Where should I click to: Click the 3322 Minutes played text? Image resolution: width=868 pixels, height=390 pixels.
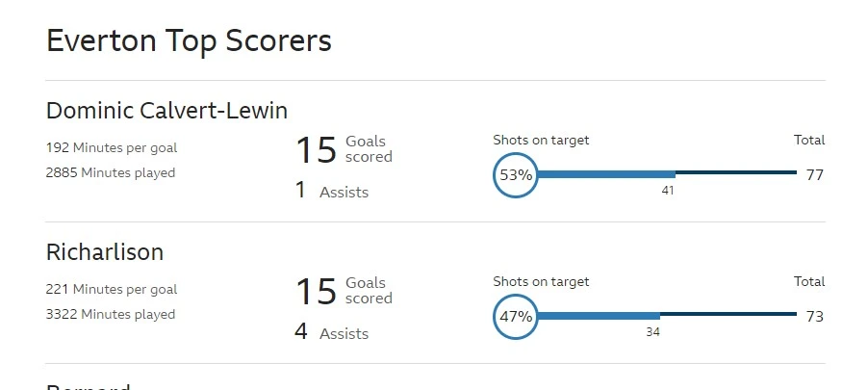click(111, 314)
